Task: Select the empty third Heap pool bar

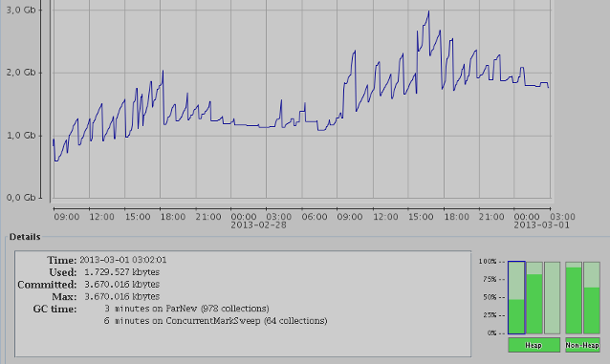Action: 553,297
